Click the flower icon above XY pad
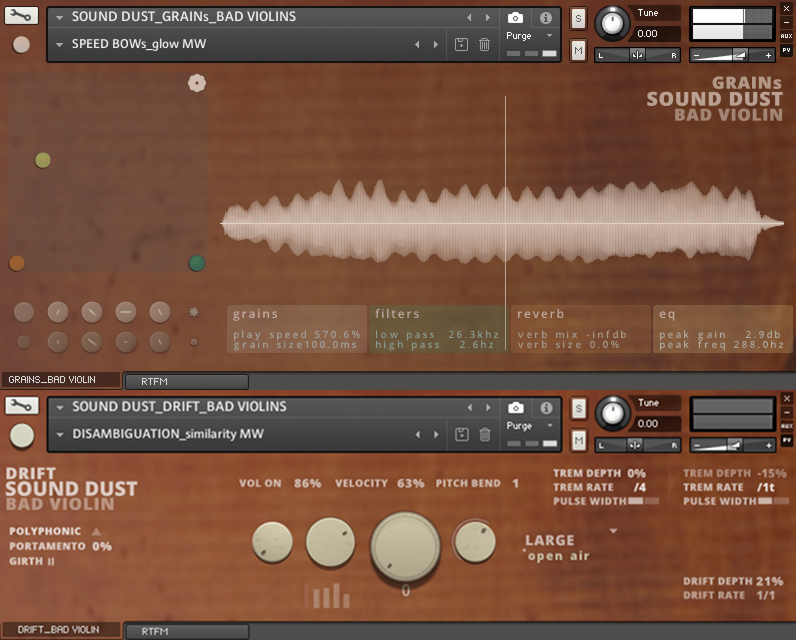The image size is (796, 640). pyautogui.click(x=197, y=83)
